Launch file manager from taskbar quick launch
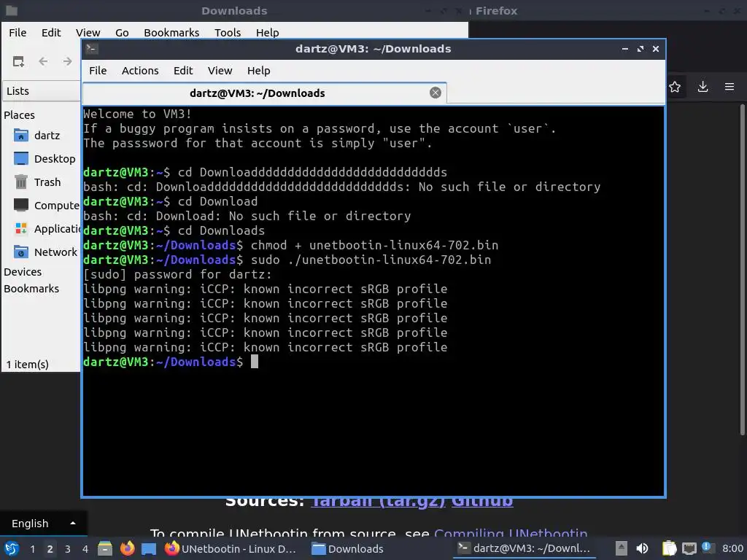This screenshot has height=560, width=747. (x=105, y=548)
